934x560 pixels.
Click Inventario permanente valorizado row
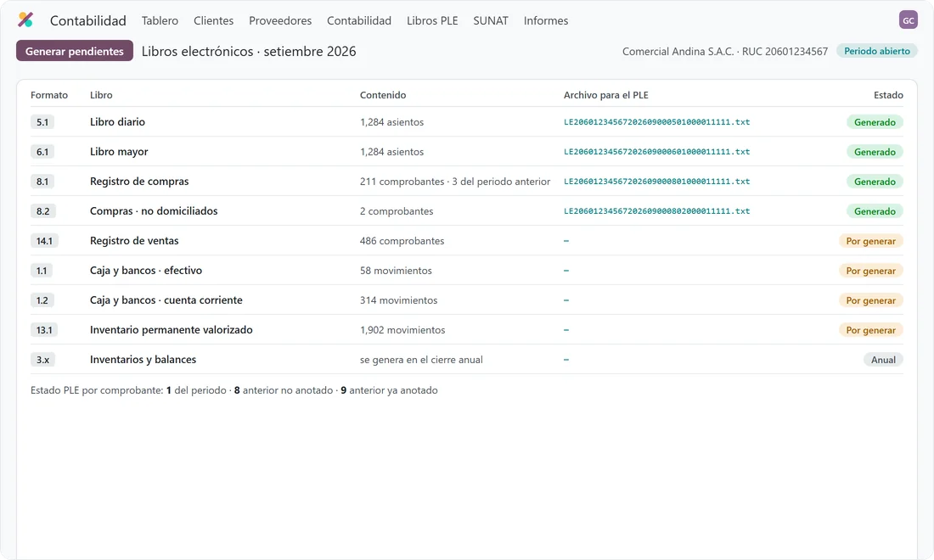pyautogui.click(x=467, y=330)
